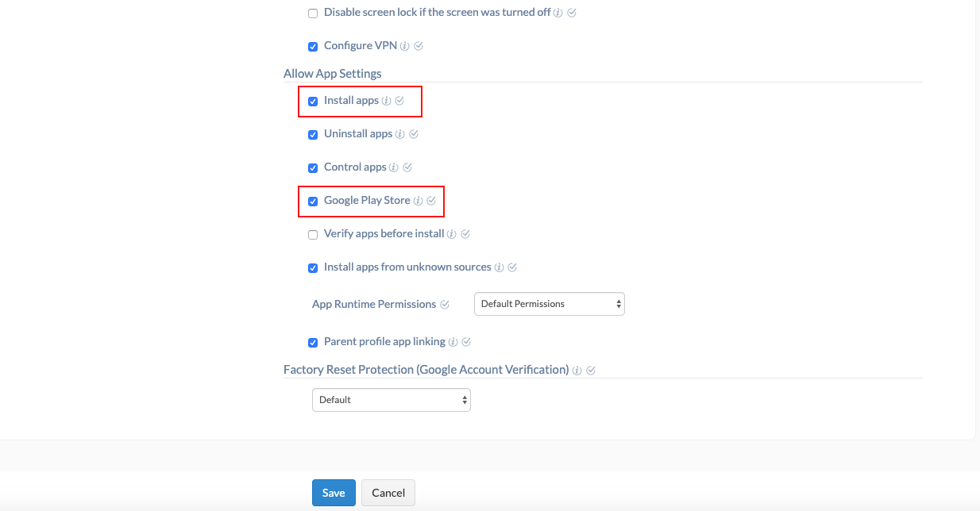Screen dimensions: 980x511
Task: Click check-circle icon for Factory Reset Protection
Action: point(591,371)
